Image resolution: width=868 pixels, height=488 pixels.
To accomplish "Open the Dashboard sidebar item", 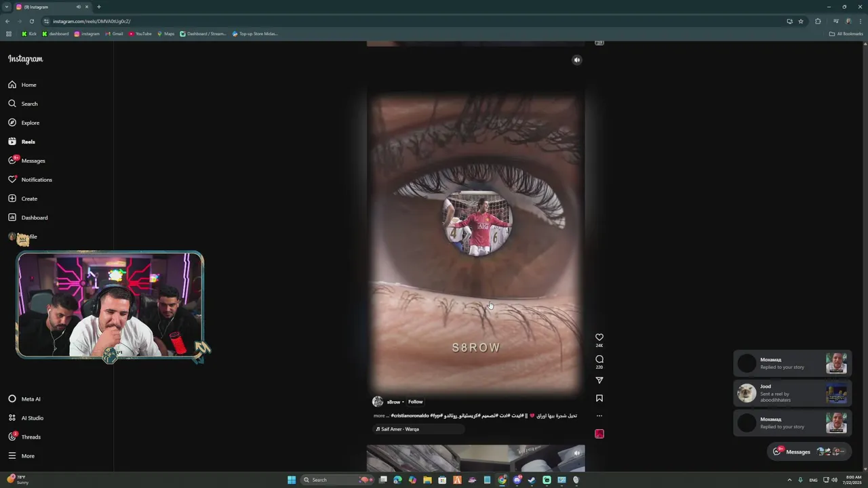I will click(28, 218).
